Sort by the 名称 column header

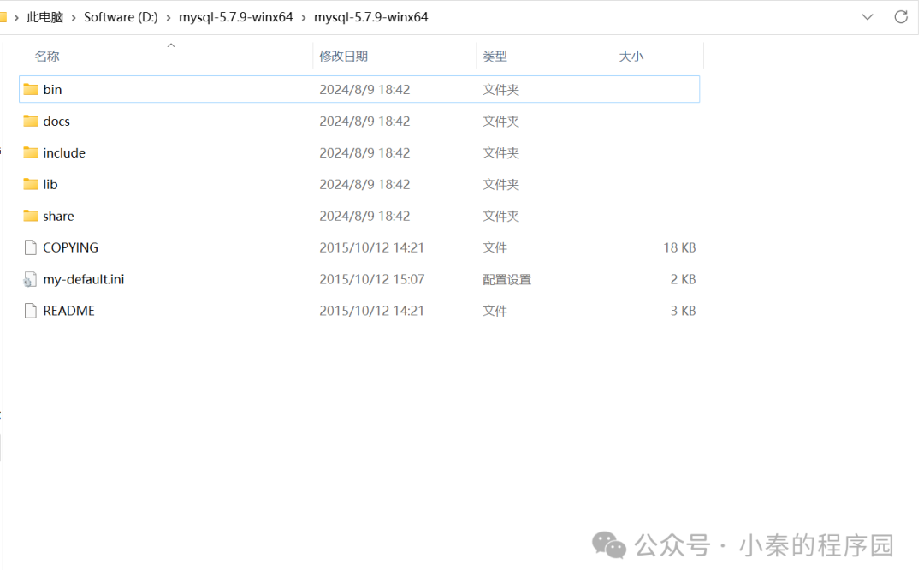47,56
